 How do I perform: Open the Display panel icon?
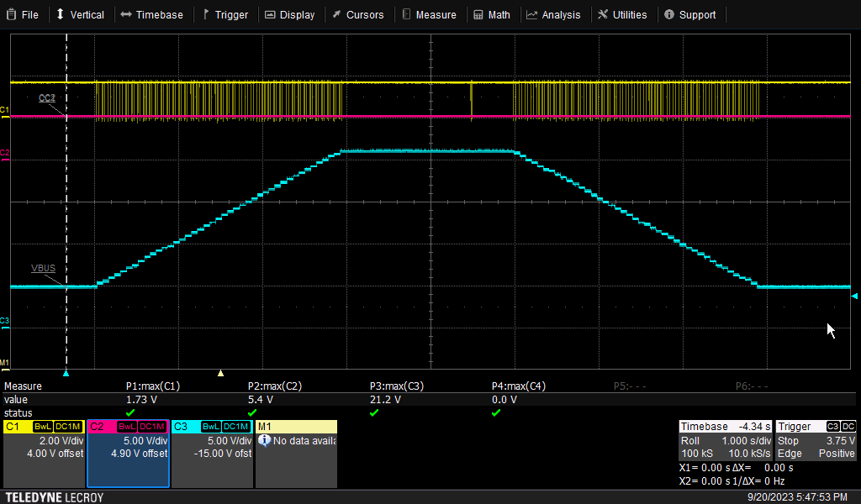click(x=271, y=13)
